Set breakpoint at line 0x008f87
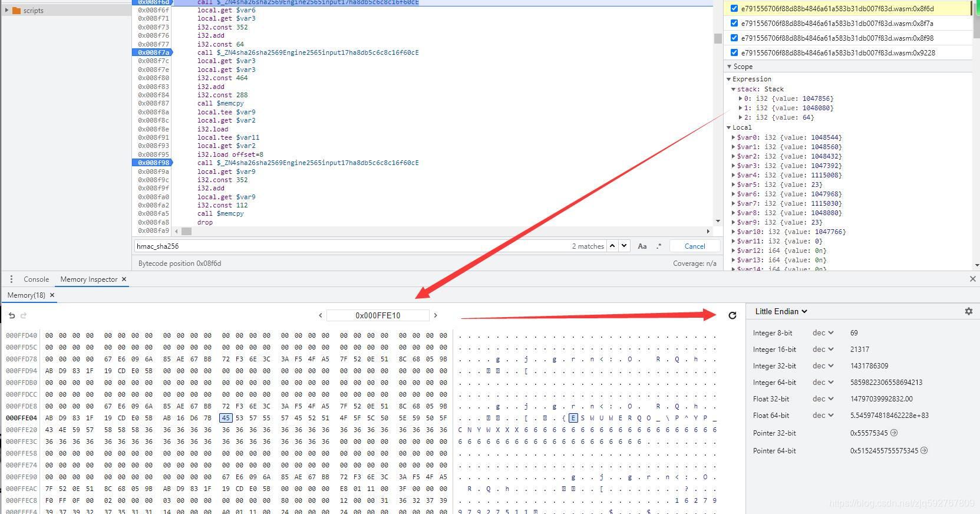Image resolution: width=980 pixels, height=514 pixels. pyautogui.click(x=153, y=103)
